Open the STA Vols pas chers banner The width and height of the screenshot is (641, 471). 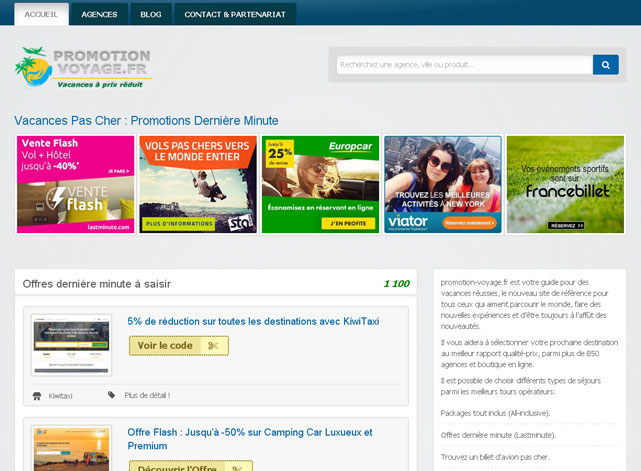[198, 184]
